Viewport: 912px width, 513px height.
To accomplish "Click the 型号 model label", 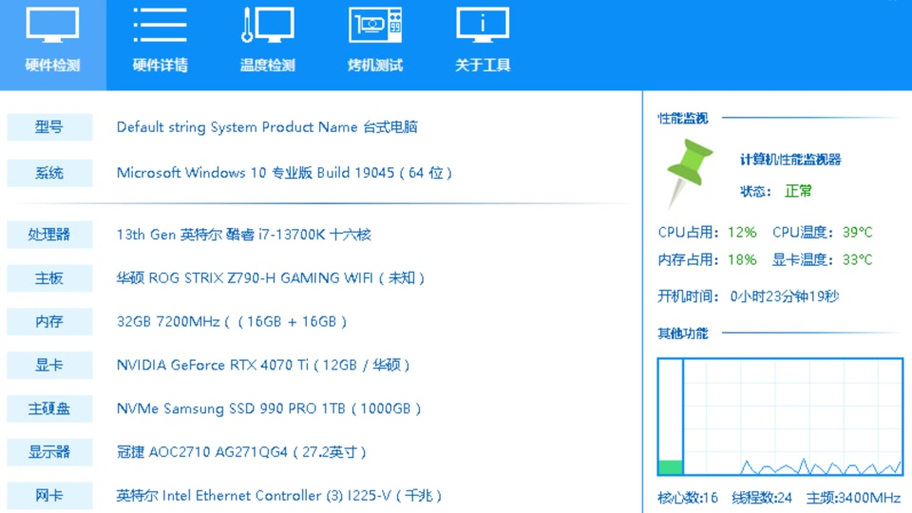I will tap(49, 127).
